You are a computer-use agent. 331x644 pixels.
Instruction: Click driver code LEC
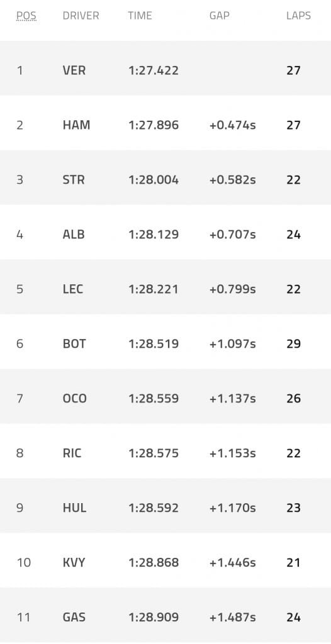click(x=73, y=289)
